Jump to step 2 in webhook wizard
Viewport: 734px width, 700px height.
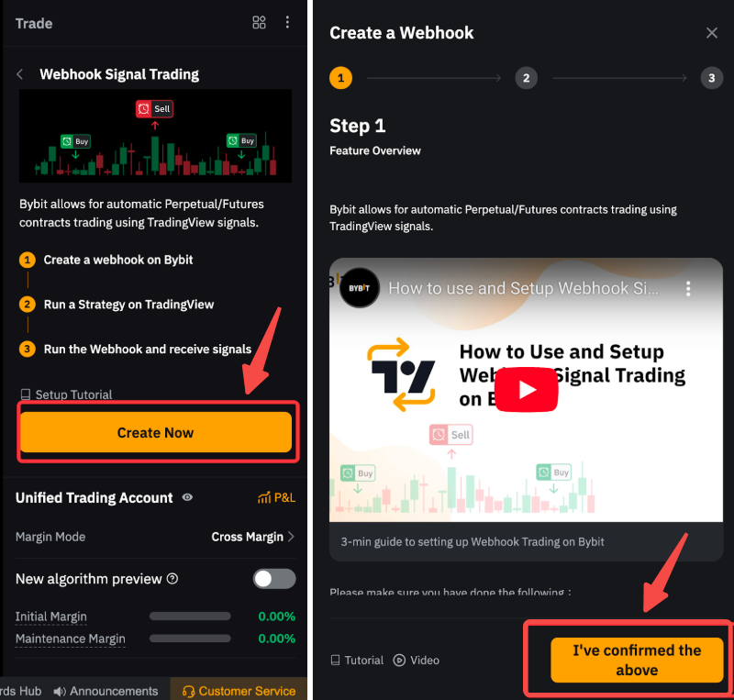526,78
